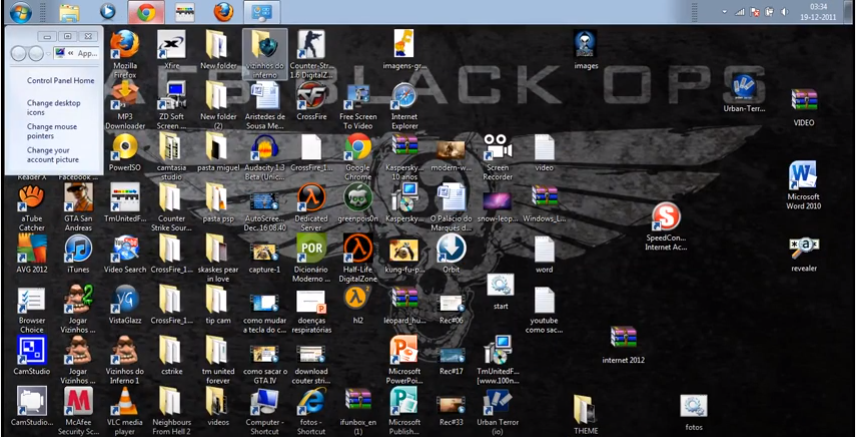Switch to Google Chrome taskbar button
This screenshot has height=437, width=856.
146,11
